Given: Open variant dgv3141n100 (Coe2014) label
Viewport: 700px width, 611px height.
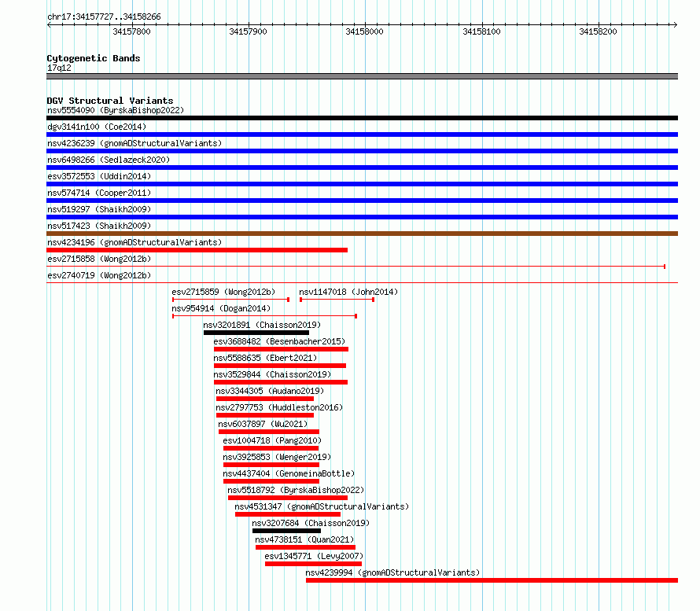Looking at the screenshot, I should (97, 127).
